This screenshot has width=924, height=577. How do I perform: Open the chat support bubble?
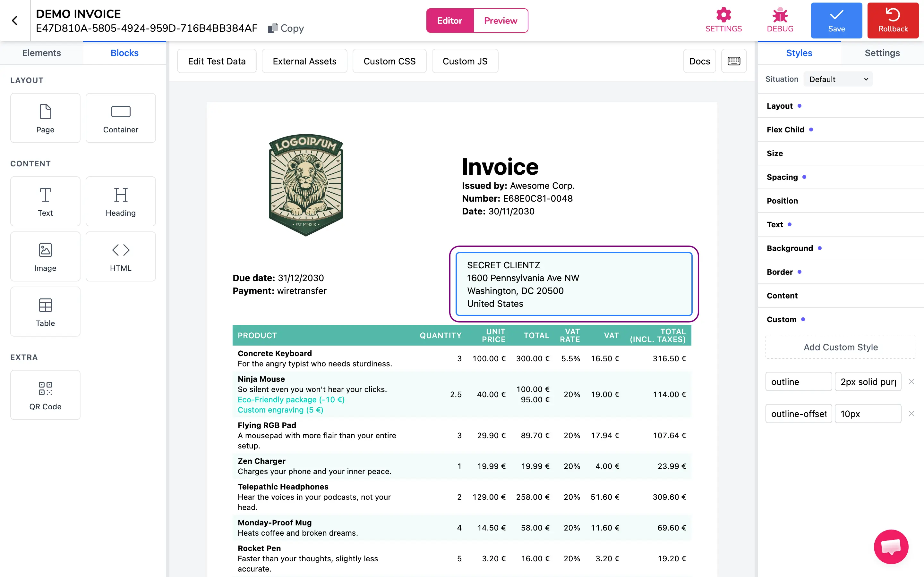click(891, 547)
